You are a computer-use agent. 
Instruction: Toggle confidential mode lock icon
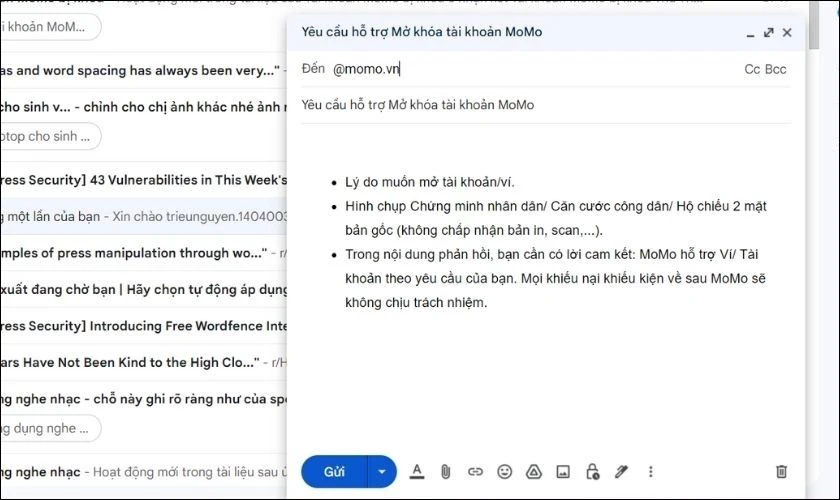pos(592,472)
